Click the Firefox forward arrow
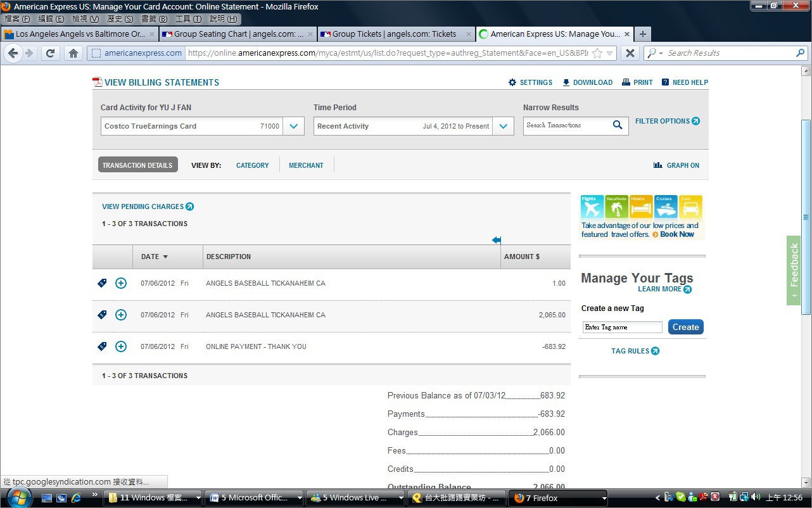Screen dimensions: 812x508 pyautogui.click(x=29, y=53)
